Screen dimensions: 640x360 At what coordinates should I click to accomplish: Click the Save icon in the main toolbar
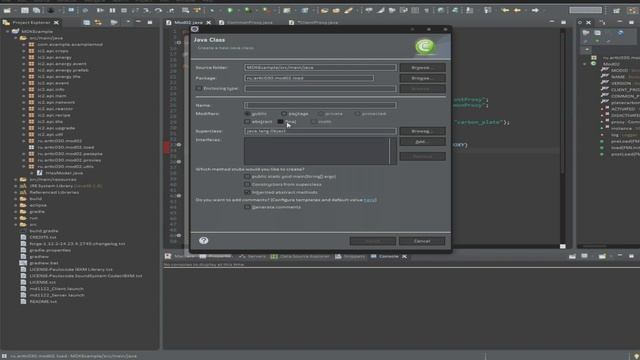pos(25,10)
